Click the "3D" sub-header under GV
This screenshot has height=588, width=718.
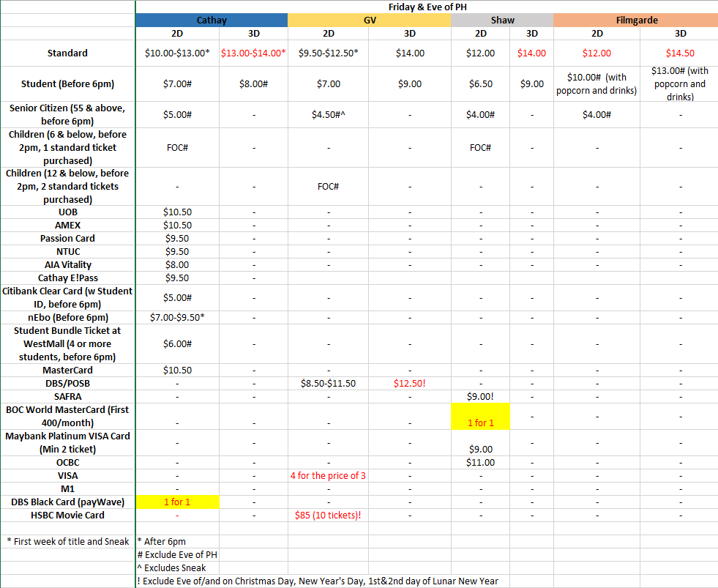[410, 34]
